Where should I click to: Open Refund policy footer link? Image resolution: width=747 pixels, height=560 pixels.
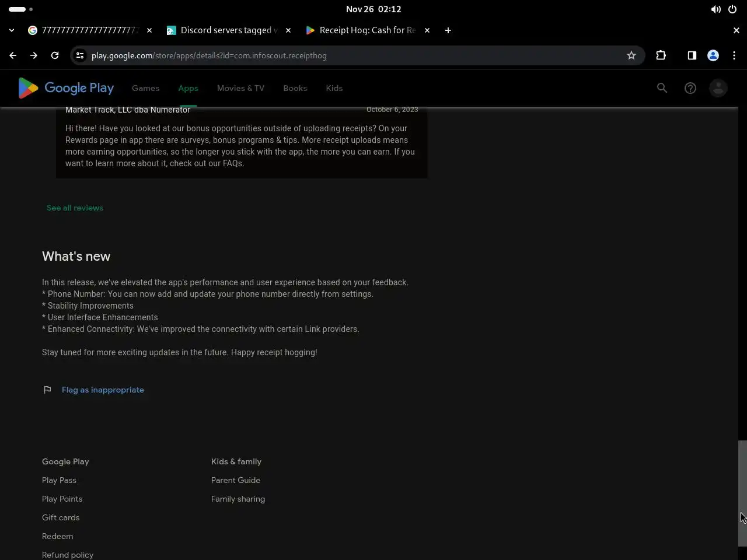coord(68,555)
